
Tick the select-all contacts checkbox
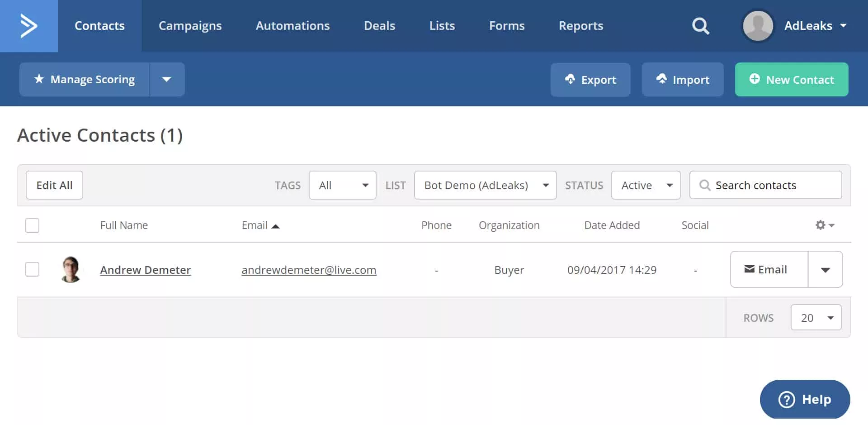pos(32,225)
